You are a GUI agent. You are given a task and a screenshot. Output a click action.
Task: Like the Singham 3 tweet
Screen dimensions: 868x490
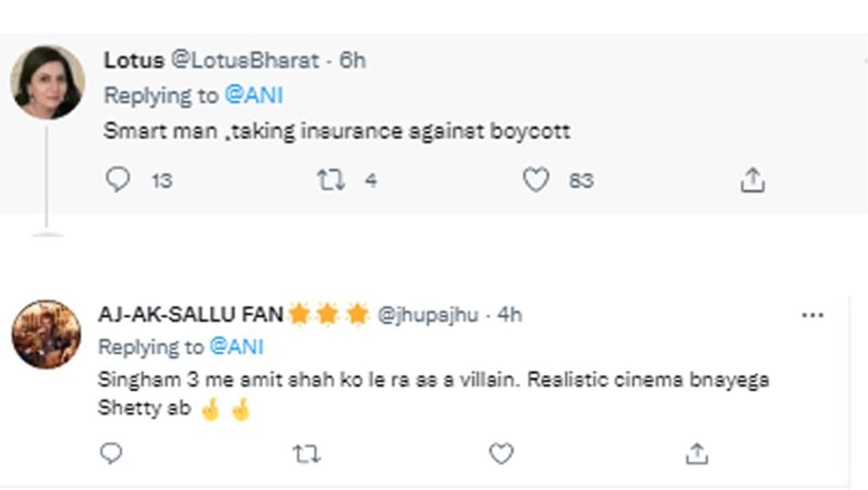click(501, 453)
